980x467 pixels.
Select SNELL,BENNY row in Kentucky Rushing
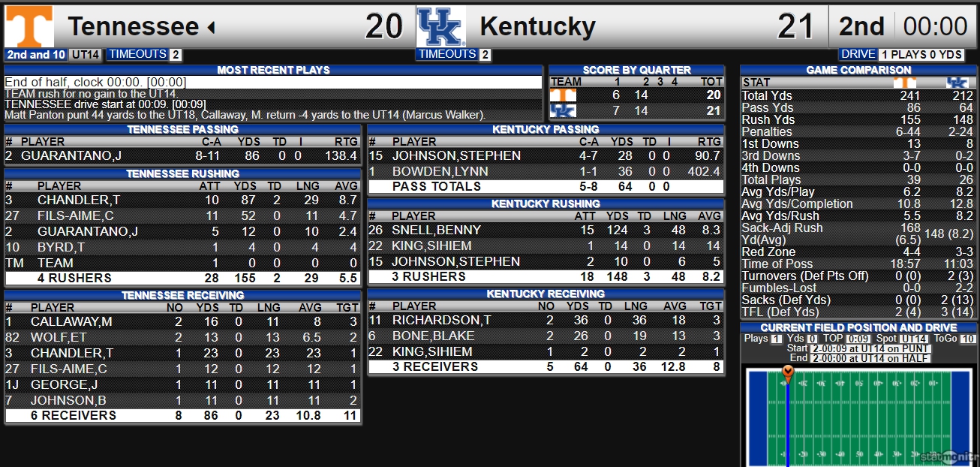pos(546,230)
